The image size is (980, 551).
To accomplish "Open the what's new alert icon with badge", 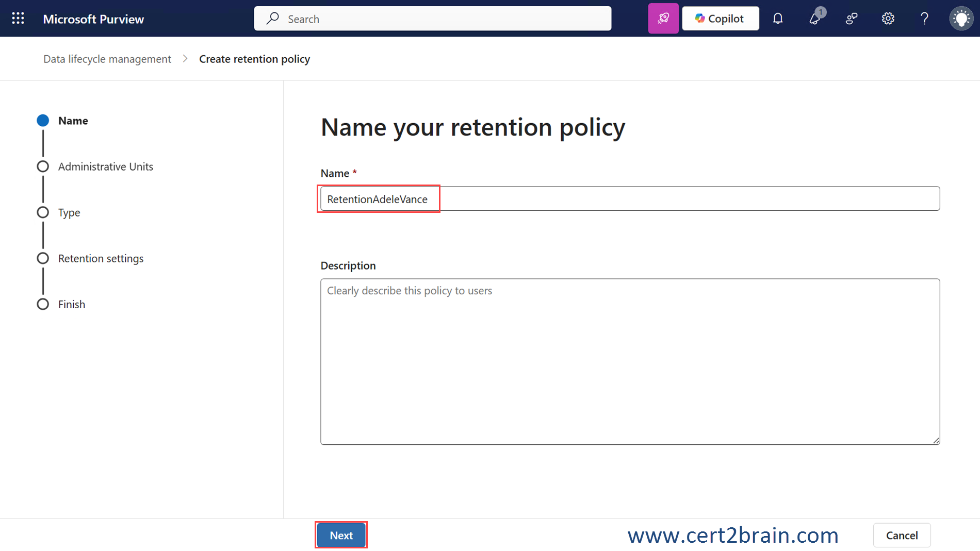I will coord(815,19).
